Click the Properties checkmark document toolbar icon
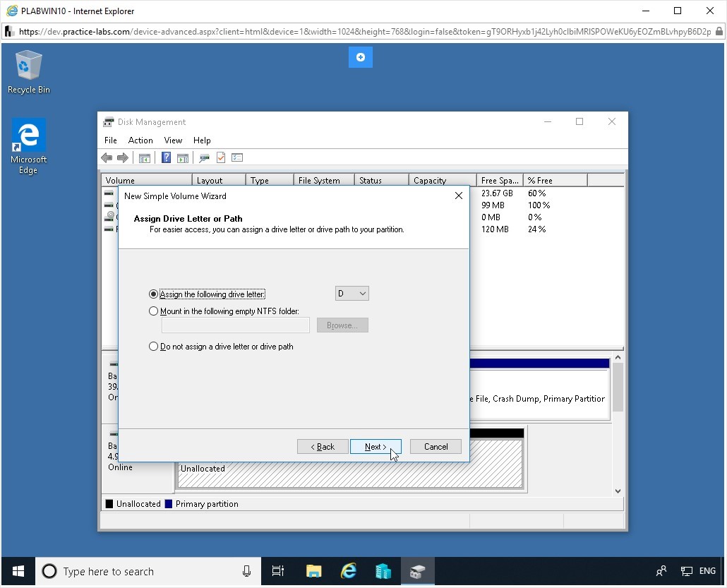 click(221, 157)
